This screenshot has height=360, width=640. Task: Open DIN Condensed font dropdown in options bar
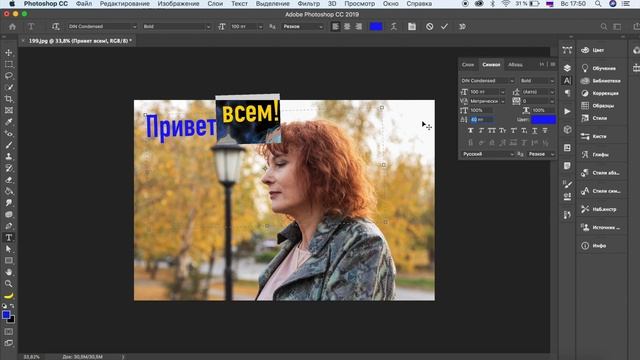coord(102,27)
